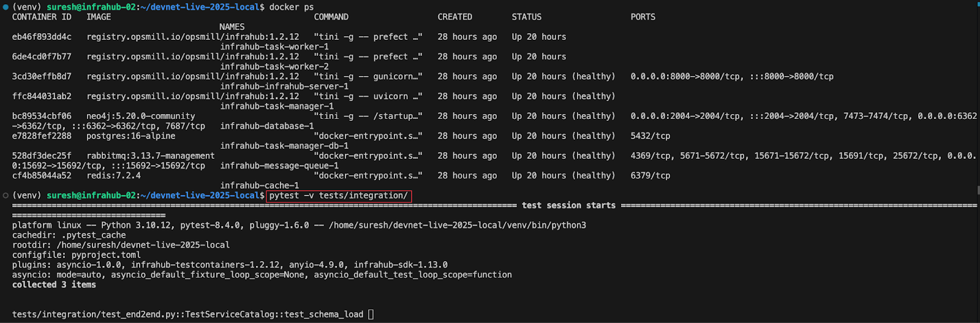Click the 'collected 3 items' text
980x323 pixels.
click(x=54, y=284)
